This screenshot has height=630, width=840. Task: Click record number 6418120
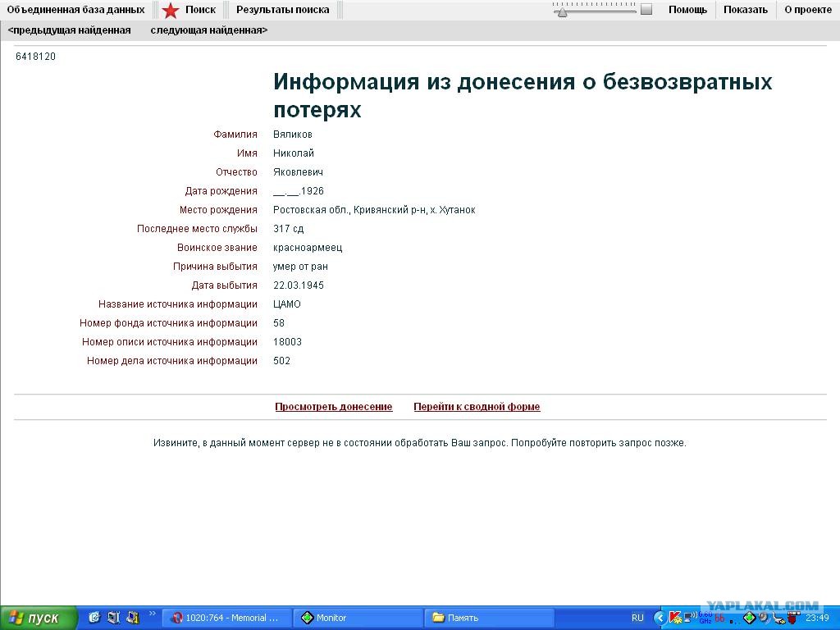click(35, 57)
